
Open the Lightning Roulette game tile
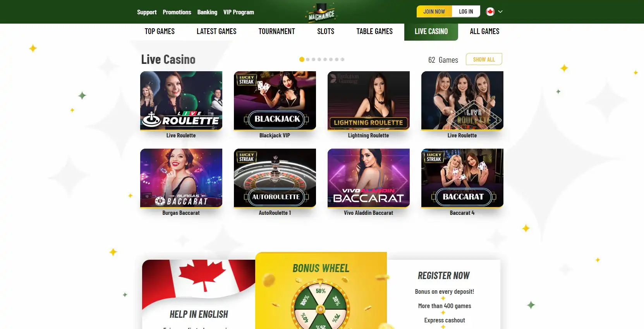click(x=369, y=101)
